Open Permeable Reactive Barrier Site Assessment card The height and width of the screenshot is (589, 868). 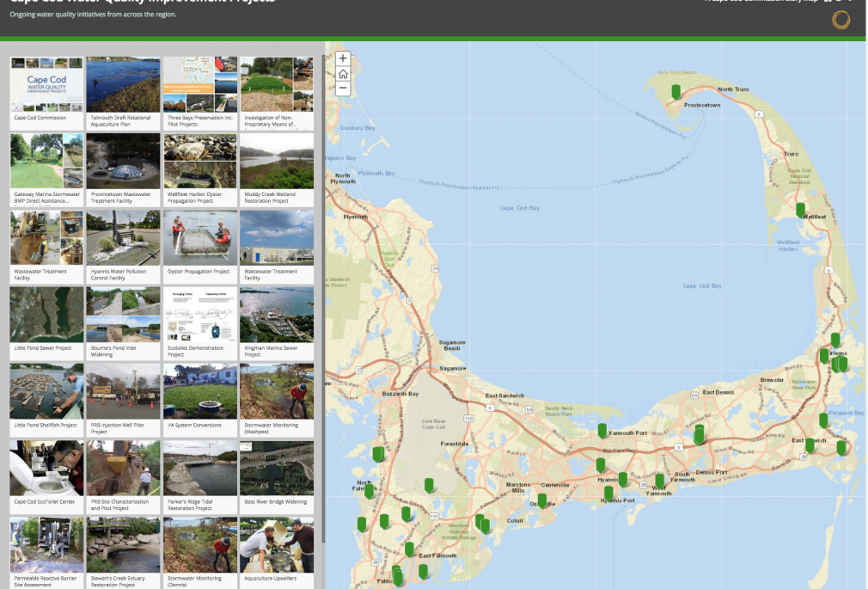[47, 553]
